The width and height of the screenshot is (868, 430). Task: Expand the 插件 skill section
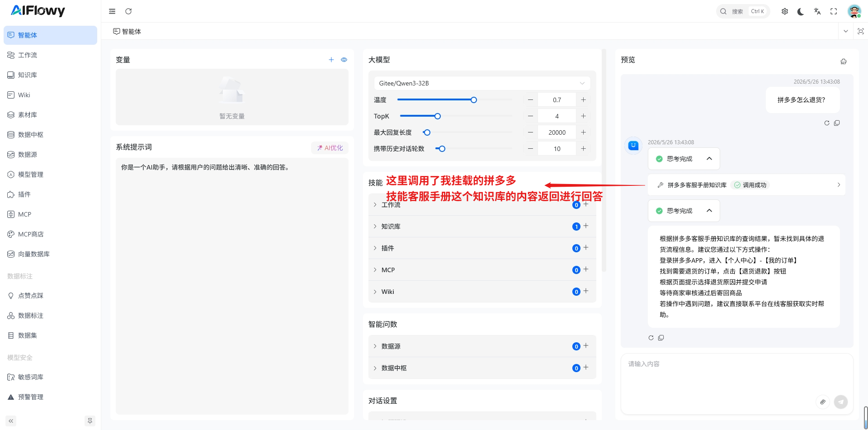click(x=375, y=248)
